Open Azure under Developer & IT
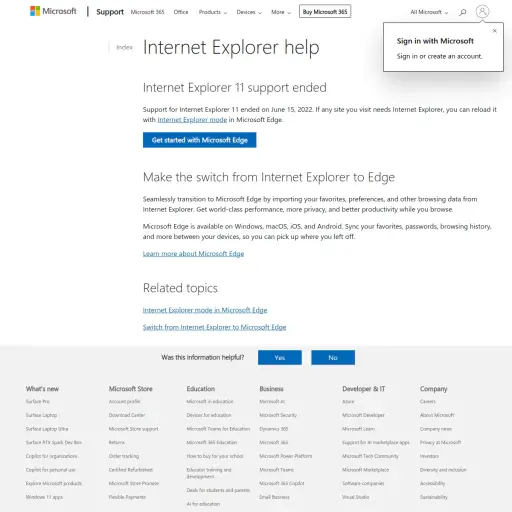Image resolution: width=512 pixels, height=512 pixels. (x=348, y=401)
